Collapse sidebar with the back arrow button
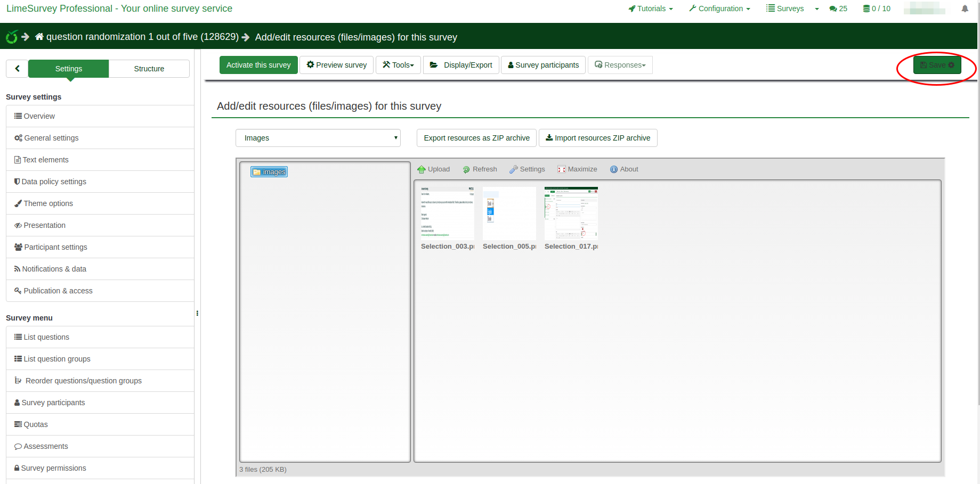980x484 pixels. [17, 69]
